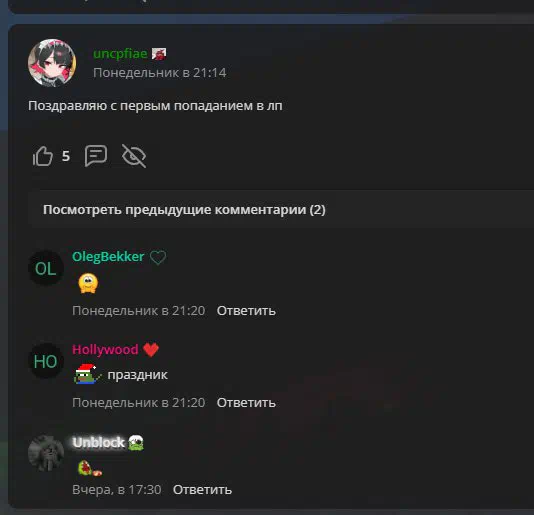Click the OL avatar circle
This screenshot has height=515, width=534.
[x=46, y=268]
